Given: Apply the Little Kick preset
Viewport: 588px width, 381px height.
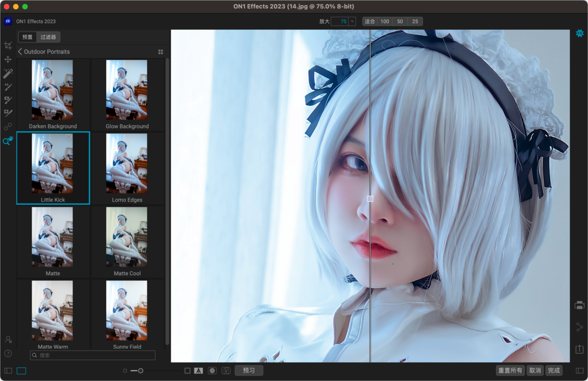Looking at the screenshot, I should (53, 168).
